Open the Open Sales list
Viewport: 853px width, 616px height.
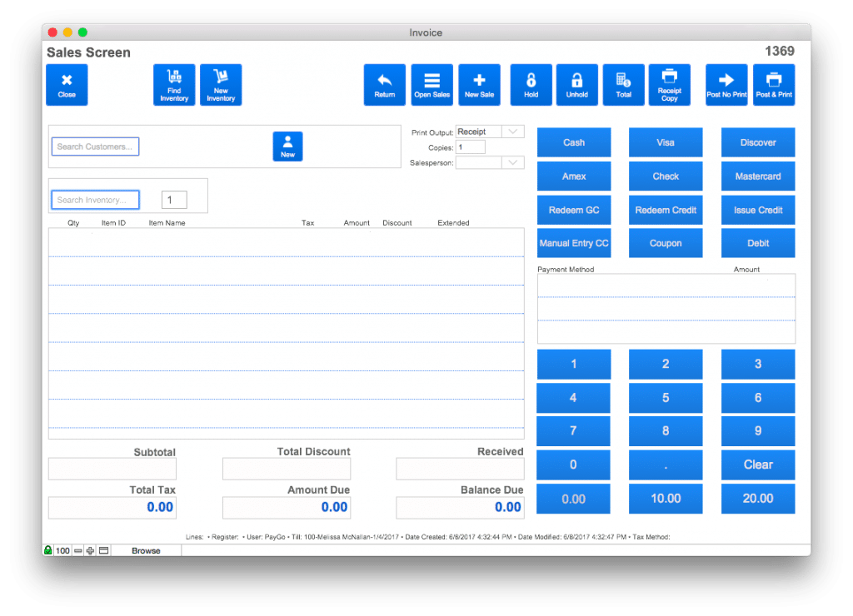point(431,85)
